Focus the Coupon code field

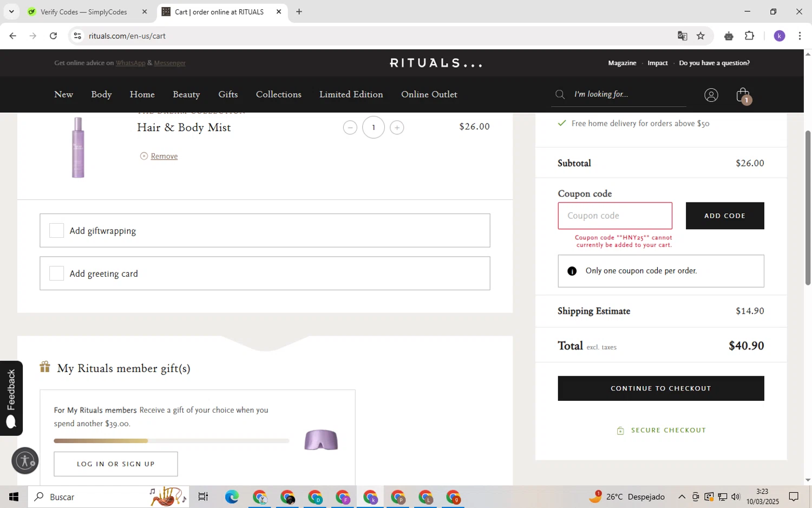[x=615, y=216]
